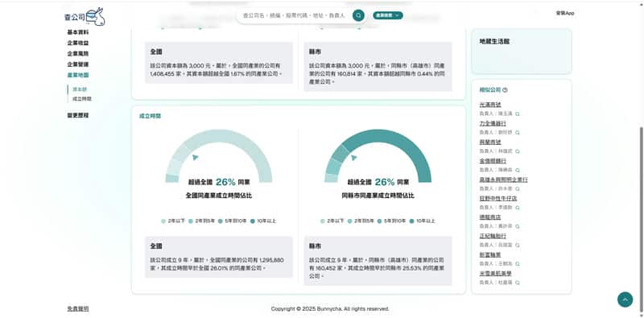Click the 成立時間 card heading
This screenshot has width=644, height=318.
150,116
